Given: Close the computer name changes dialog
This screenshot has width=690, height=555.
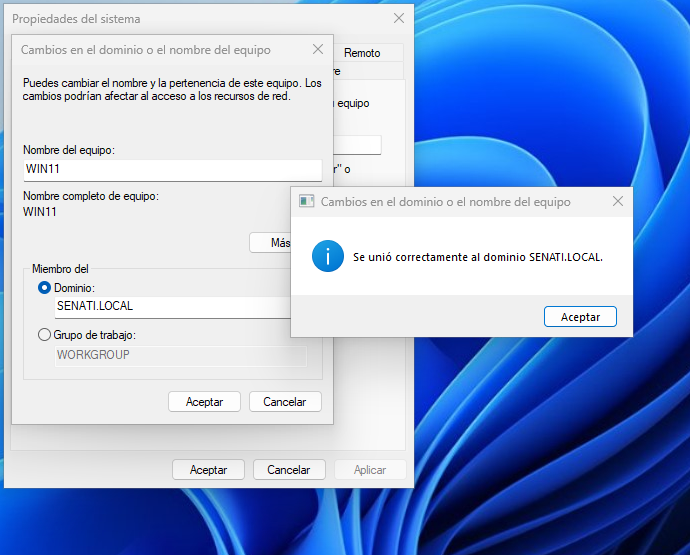Looking at the screenshot, I should (318, 49).
